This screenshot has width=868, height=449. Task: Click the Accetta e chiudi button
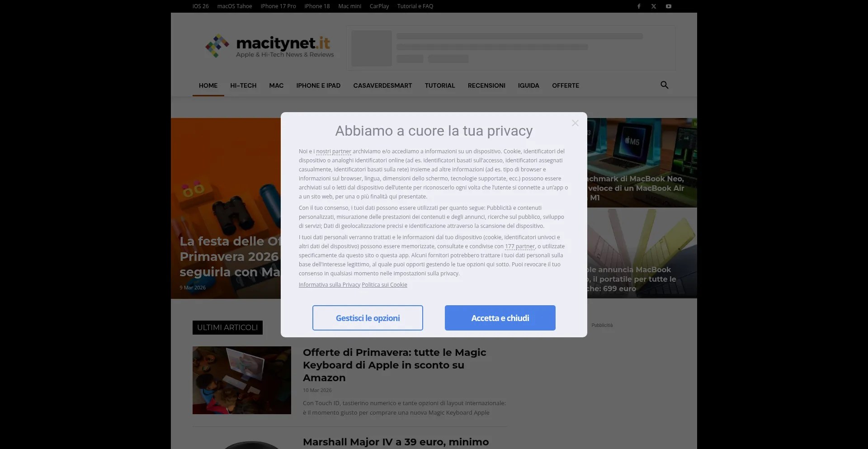[500, 318]
